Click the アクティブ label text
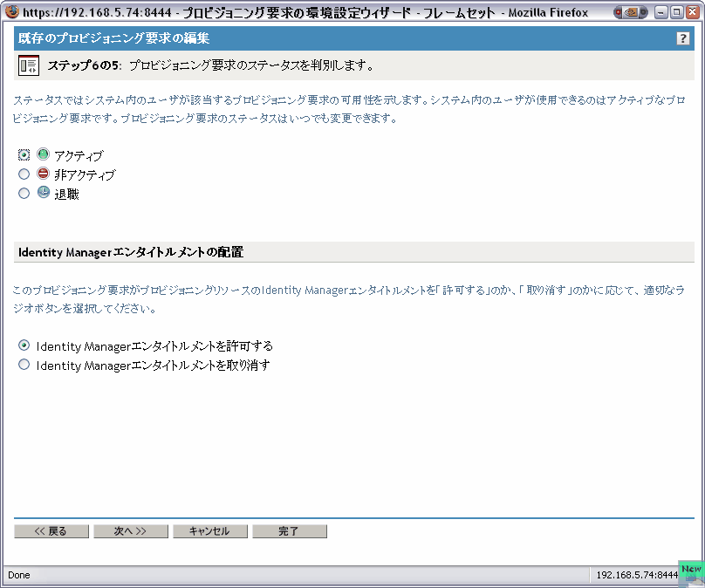705x588 pixels. point(79,155)
